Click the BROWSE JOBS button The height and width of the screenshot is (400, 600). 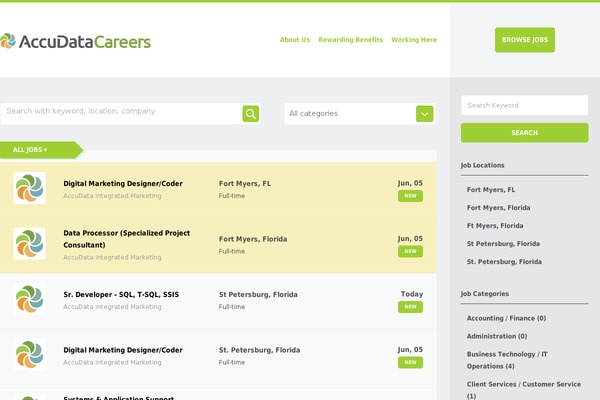[525, 40]
